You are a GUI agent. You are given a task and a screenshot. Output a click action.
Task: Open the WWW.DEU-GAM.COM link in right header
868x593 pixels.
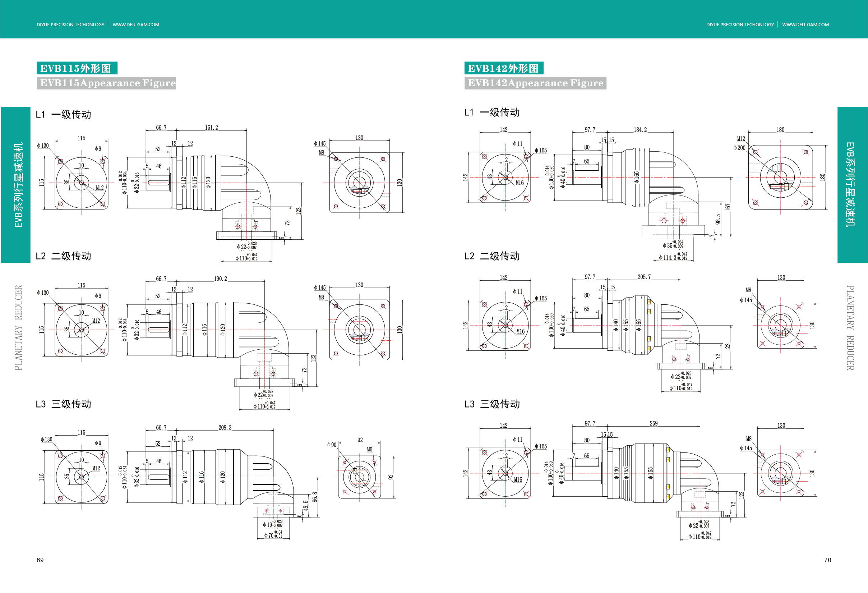805,25
